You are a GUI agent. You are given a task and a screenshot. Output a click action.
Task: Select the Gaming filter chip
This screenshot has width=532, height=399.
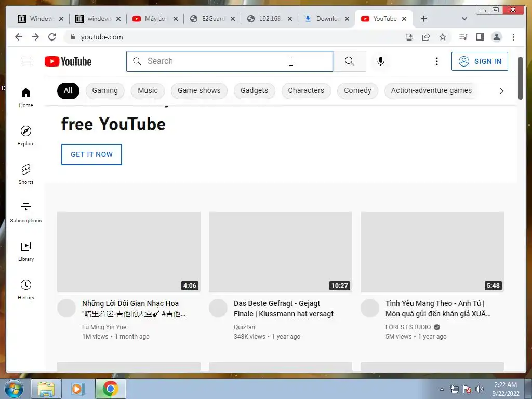click(105, 90)
